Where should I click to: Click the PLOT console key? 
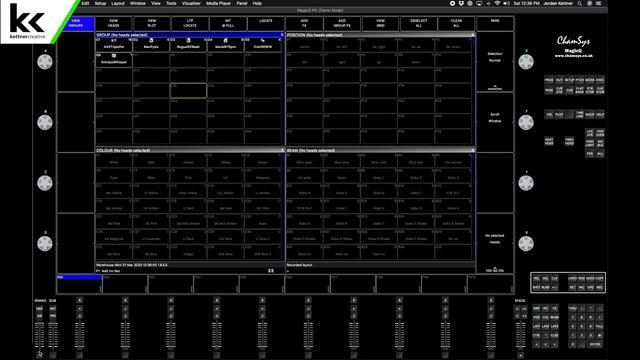pos(559,115)
